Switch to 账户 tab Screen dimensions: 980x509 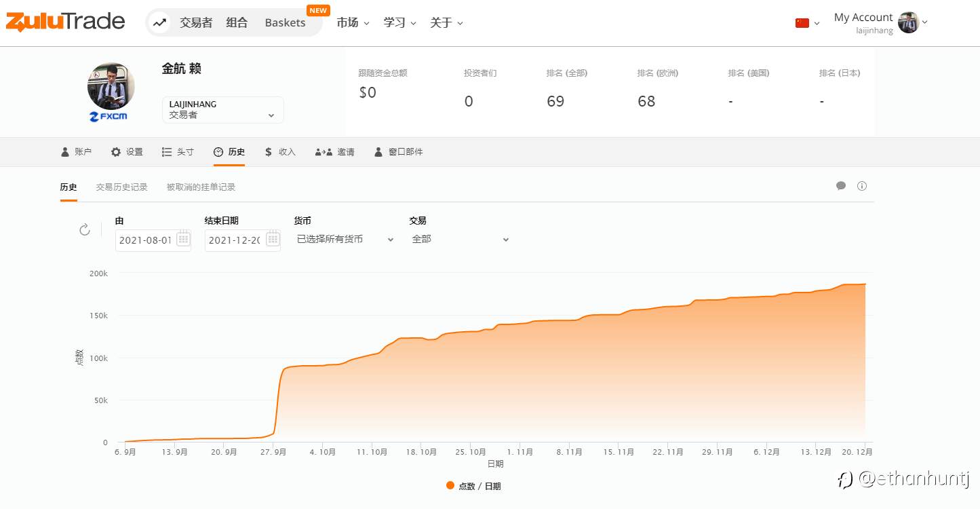pyautogui.click(x=76, y=152)
